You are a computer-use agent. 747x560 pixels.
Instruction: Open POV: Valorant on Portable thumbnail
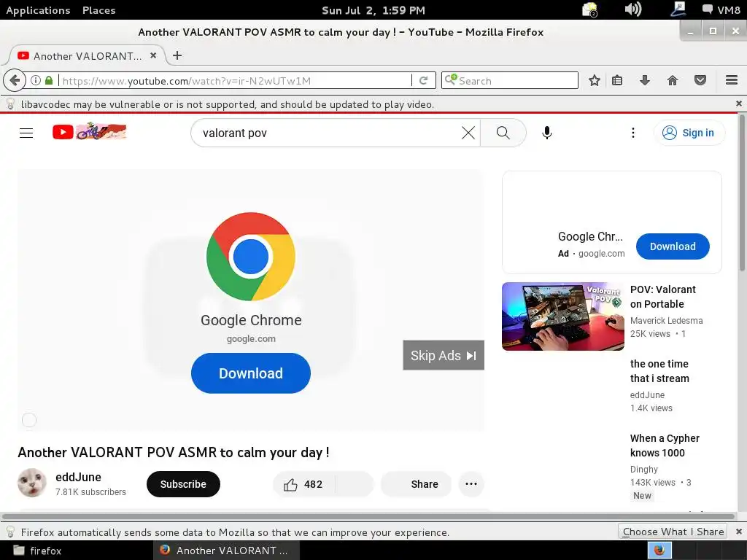(x=563, y=316)
